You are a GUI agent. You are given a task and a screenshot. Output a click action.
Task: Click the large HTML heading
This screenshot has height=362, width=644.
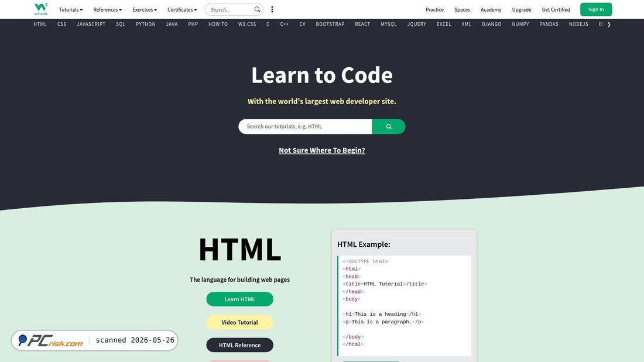[x=240, y=249]
